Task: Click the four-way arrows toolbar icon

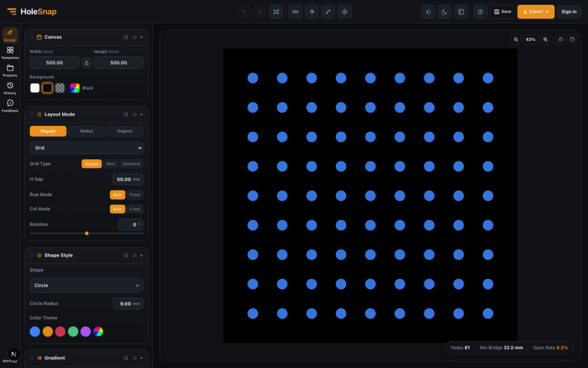Action: 312,11
